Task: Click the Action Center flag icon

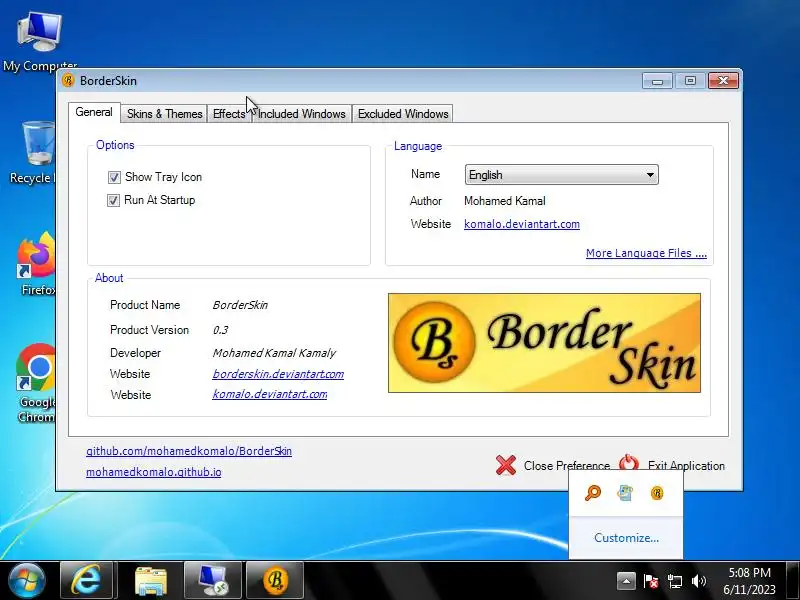Action: (651, 581)
